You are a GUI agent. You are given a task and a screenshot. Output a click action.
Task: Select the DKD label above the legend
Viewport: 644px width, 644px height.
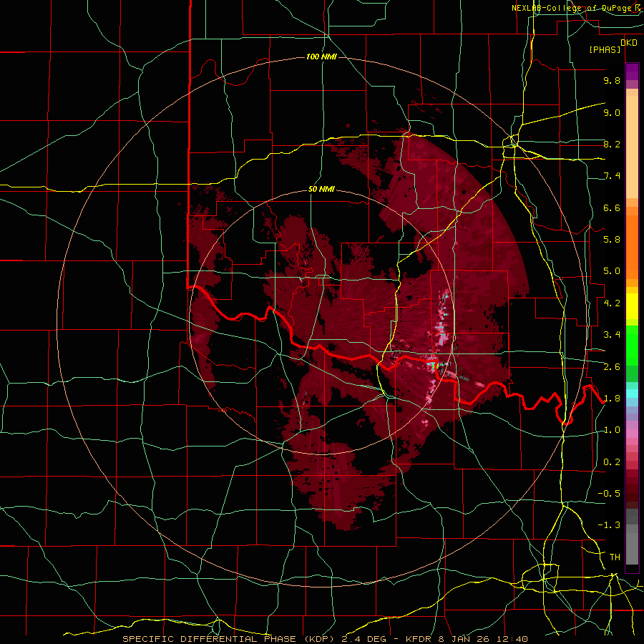click(x=629, y=43)
